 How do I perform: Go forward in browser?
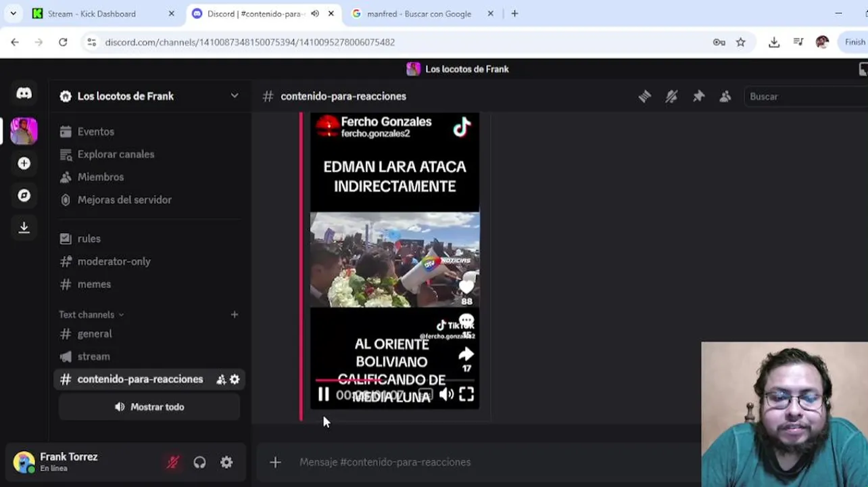tap(39, 42)
